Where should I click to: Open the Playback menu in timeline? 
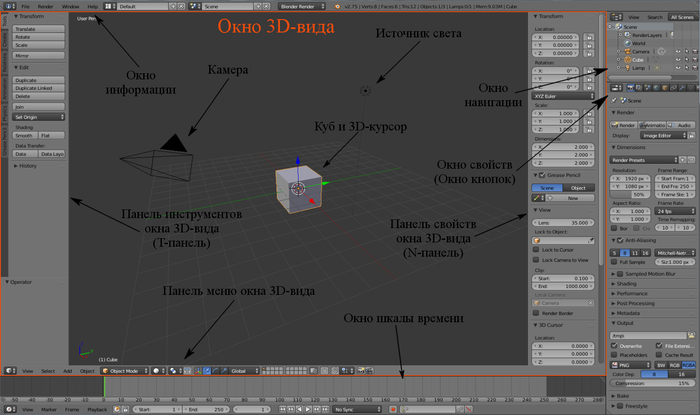97,409
